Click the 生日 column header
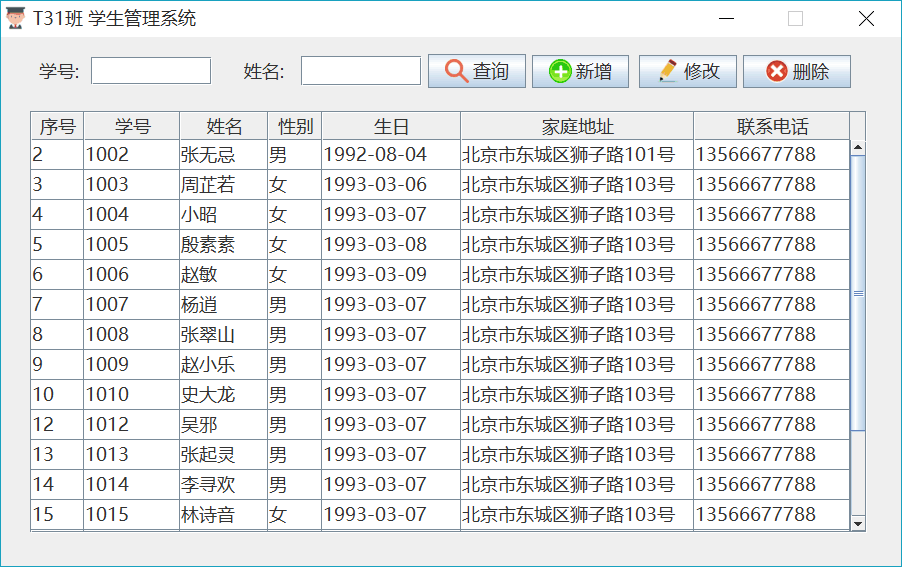Image resolution: width=902 pixels, height=567 pixels. click(x=391, y=126)
